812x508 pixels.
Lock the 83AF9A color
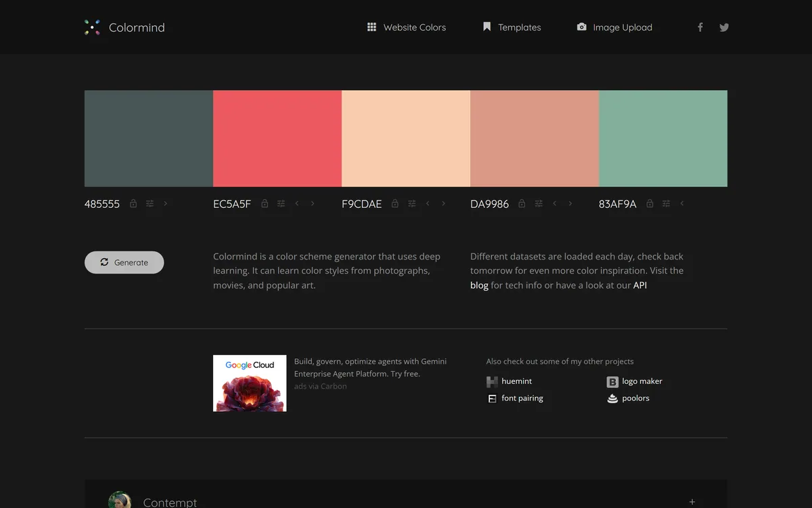[x=650, y=203]
